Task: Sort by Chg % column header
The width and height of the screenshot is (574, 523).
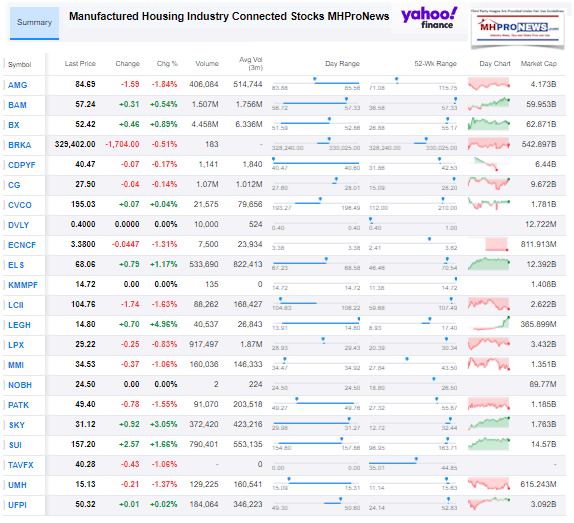Action: click(x=167, y=64)
